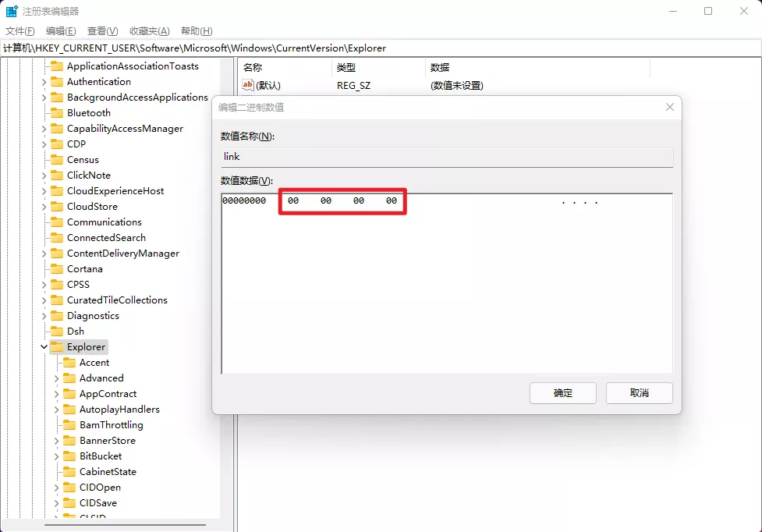Open the 查看 menu

[x=101, y=30]
